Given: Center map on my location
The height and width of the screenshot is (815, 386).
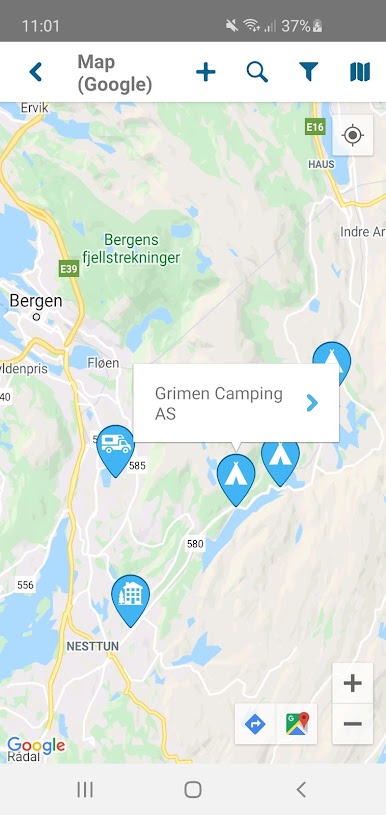Looking at the screenshot, I should click(x=353, y=135).
